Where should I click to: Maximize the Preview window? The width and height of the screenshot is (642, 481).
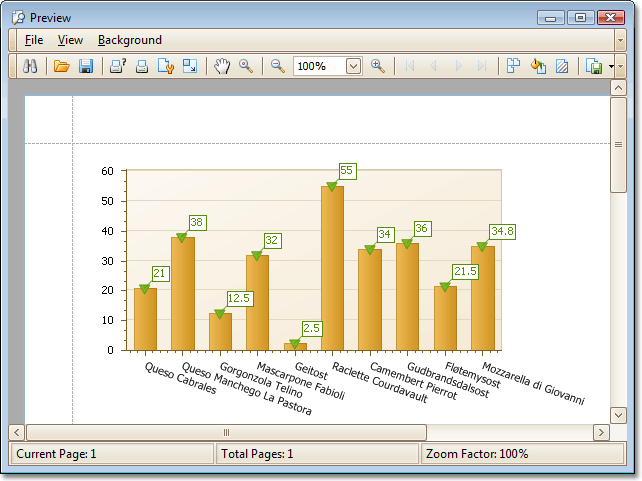(580, 18)
